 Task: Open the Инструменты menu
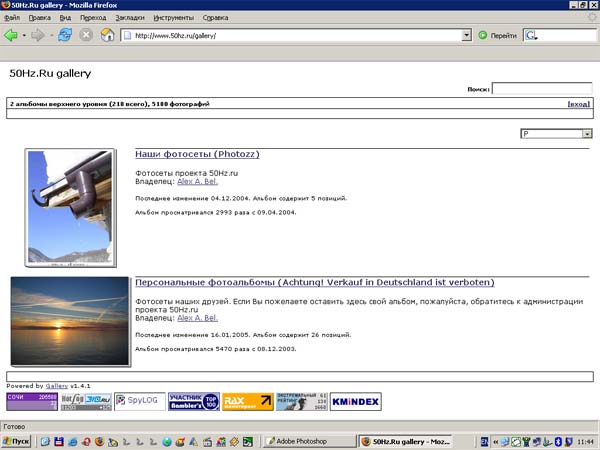coord(173,18)
